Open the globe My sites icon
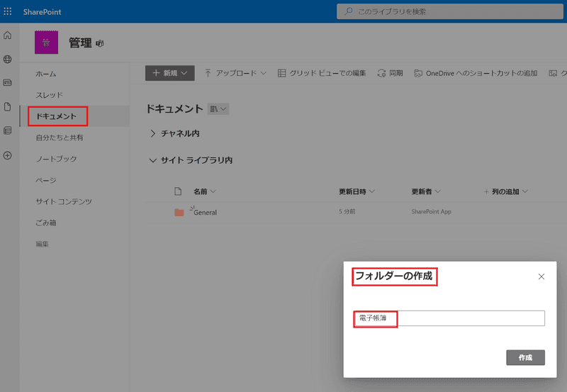Image resolution: width=567 pixels, height=392 pixels. (8, 60)
